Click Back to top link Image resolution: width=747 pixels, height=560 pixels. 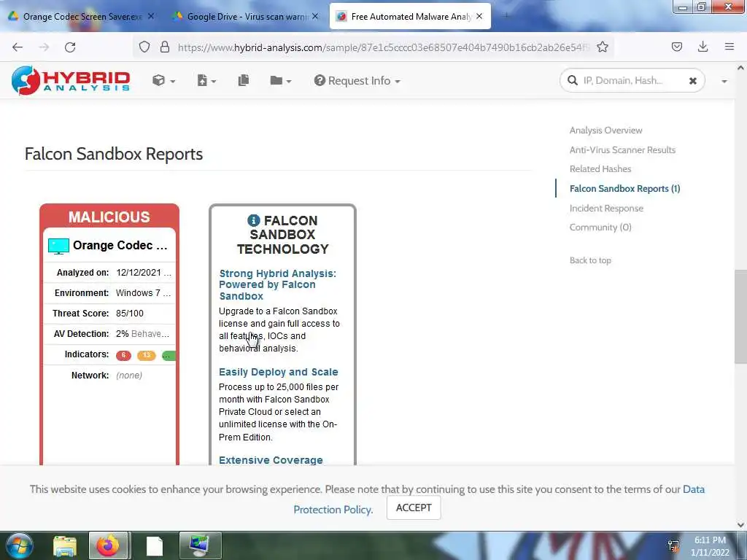coord(589,260)
